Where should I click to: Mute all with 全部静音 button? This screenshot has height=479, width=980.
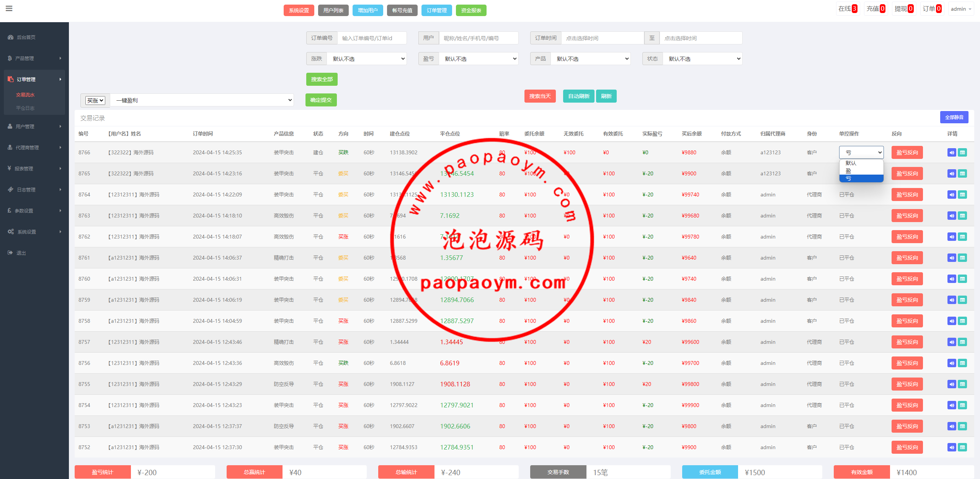click(x=954, y=117)
